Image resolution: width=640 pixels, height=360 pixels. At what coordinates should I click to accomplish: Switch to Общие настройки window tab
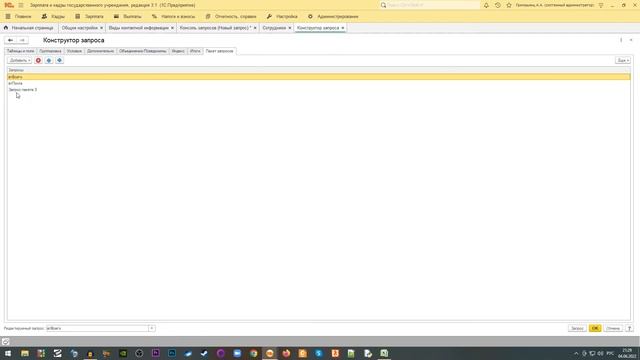coord(80,28)
